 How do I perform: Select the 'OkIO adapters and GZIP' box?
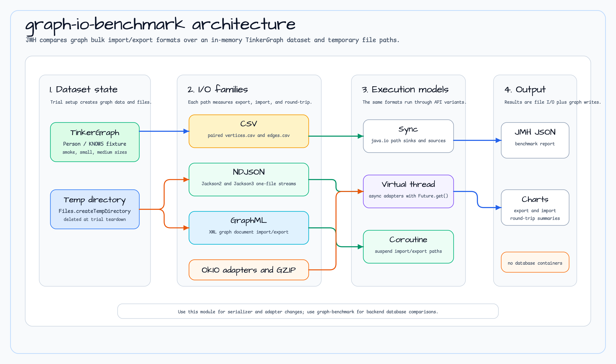click(x=249, y=270)
